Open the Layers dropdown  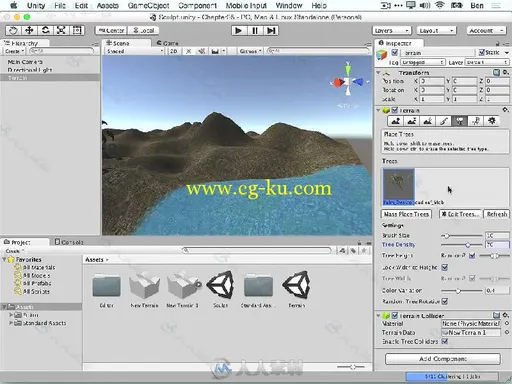392,31
